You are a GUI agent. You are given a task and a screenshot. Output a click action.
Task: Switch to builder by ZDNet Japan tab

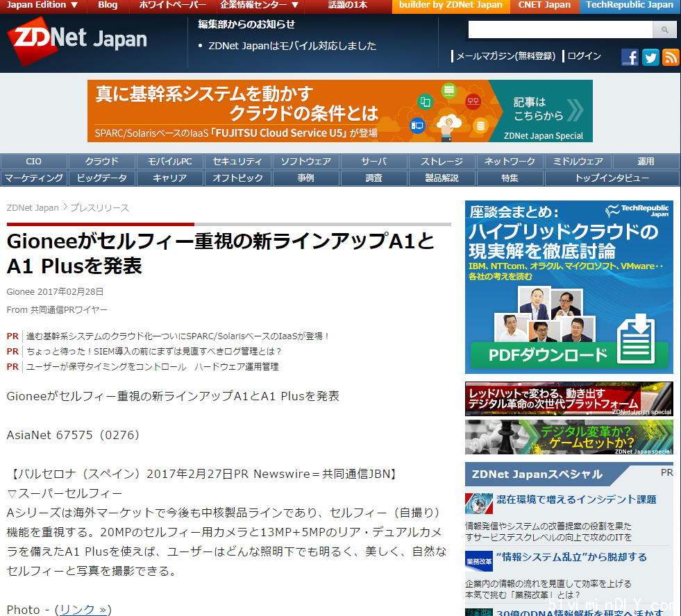coord(451,6)
